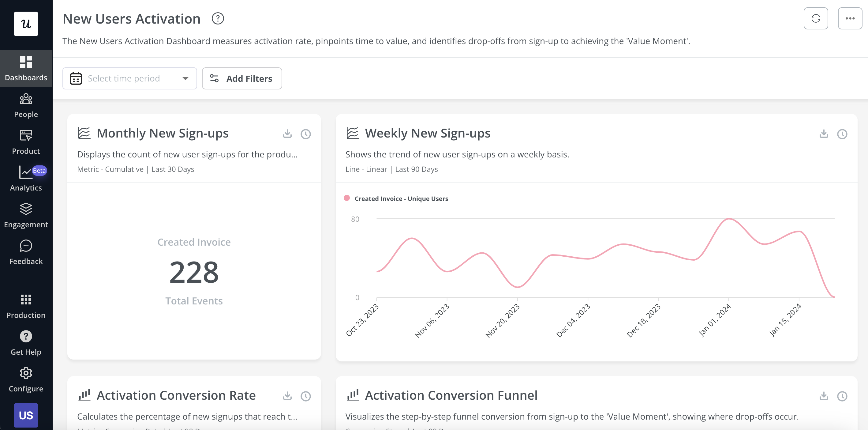Refresh the New Users Activation dashboard
The width and height of the screenshot is (868, 430).
[816, 18]
